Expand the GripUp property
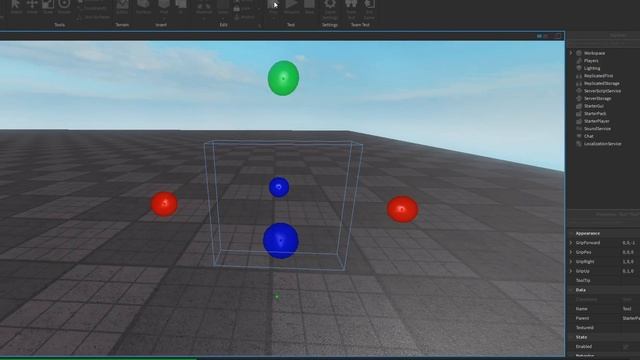The height and width of the screenshot is (360, 640). [571, 271]
